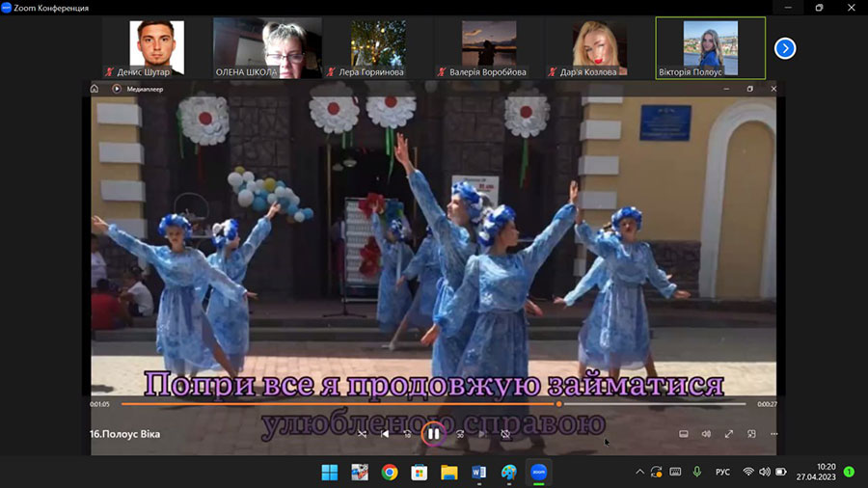Pause the video with the center button
Viewport: 868px width, 488px height.
pyautogui.click(x=433, y=434)
